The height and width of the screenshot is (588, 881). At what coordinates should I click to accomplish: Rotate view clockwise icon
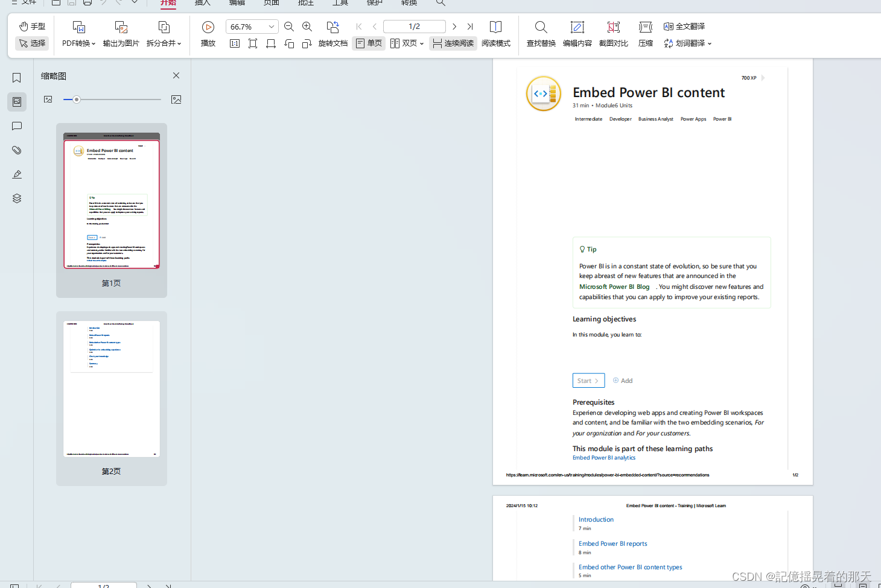click(307, 43)
